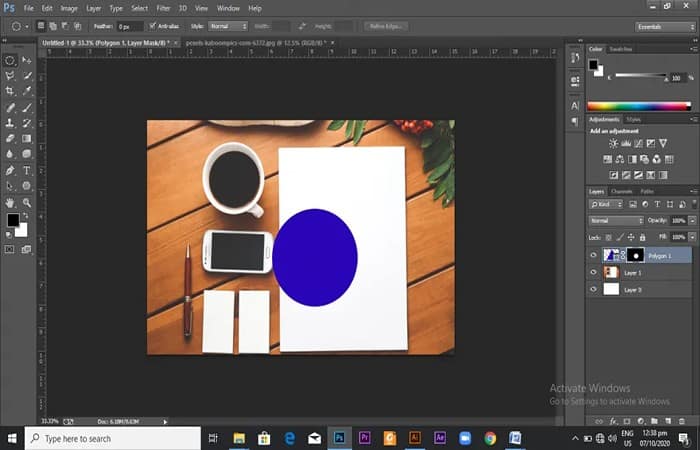700x450 pixels.
Task: Delete layer with trash icon
Action: click(x=682, y=421)
